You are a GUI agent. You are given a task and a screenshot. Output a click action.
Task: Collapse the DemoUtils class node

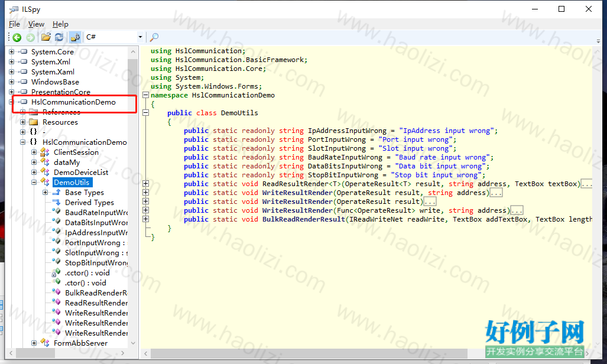[34, 183]
